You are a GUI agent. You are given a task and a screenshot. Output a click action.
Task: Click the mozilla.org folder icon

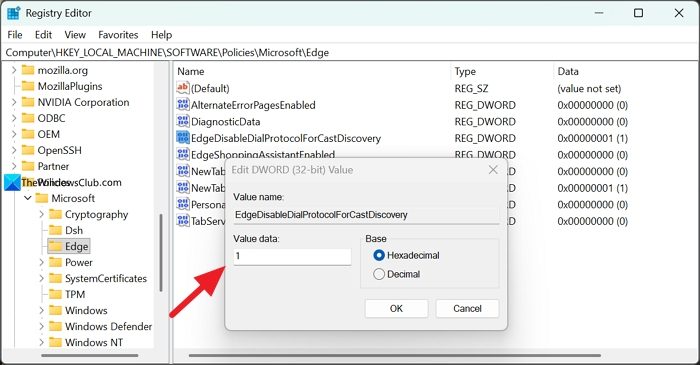click(x=28, y=70)
